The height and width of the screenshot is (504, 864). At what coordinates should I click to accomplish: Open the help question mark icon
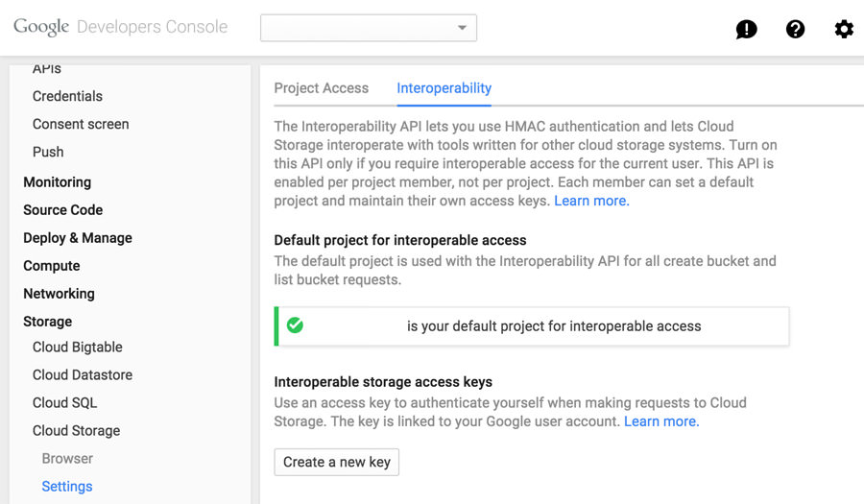795,29
